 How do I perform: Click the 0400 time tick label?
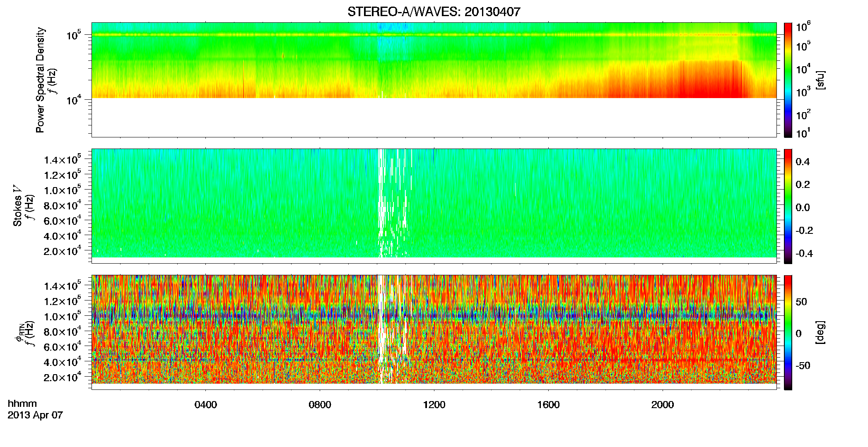[206, 404]
